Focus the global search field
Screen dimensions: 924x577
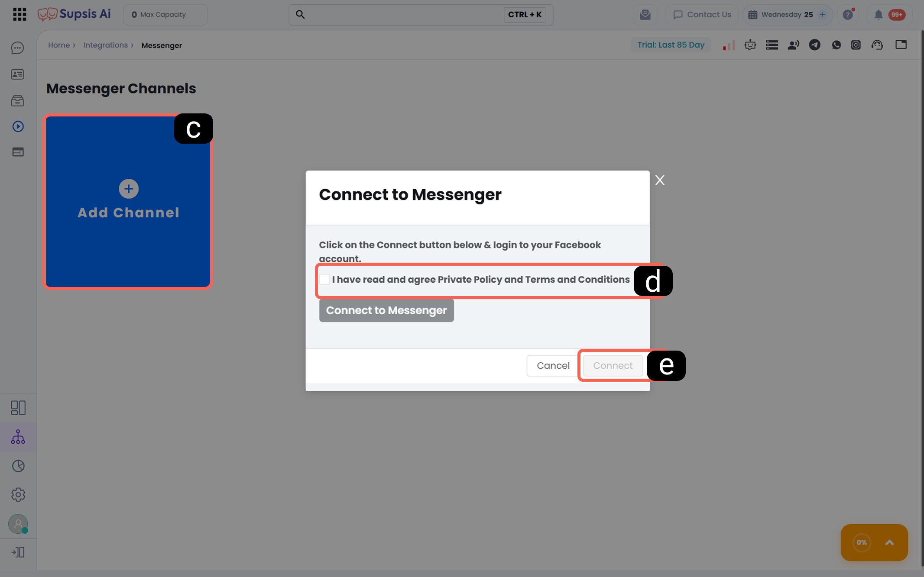[421, 15]
